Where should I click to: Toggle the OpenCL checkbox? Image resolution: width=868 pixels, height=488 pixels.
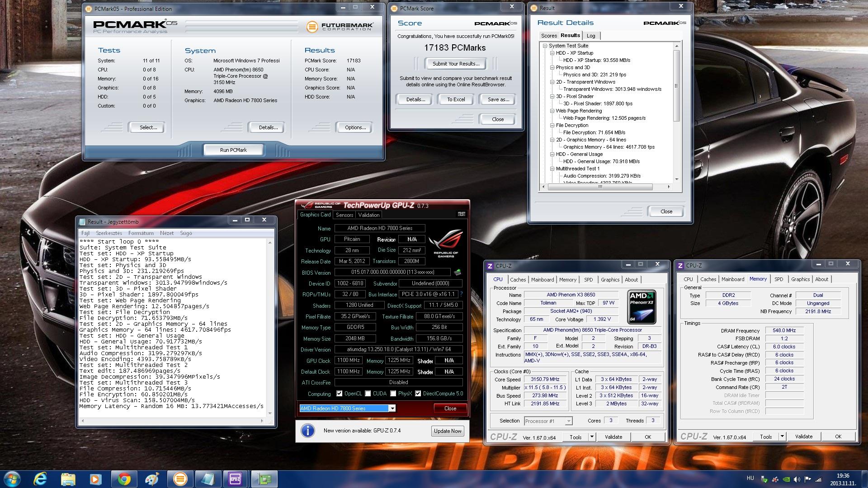point(340,394)
